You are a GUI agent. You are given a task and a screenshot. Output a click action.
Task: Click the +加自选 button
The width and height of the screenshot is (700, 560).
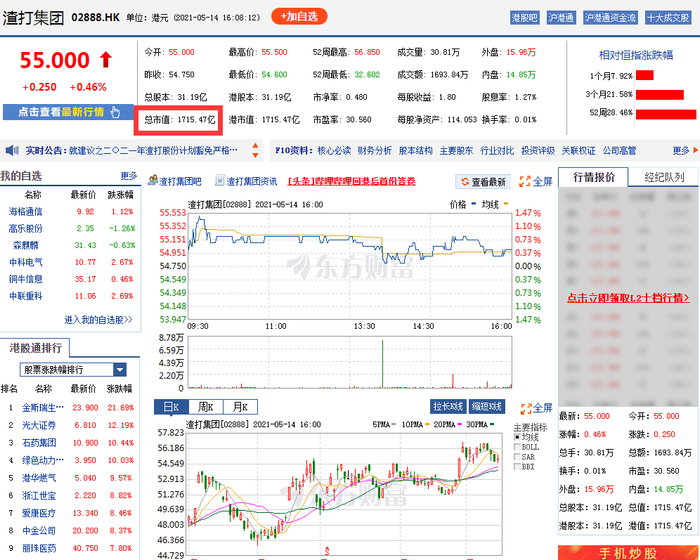[x=299, y=17]
